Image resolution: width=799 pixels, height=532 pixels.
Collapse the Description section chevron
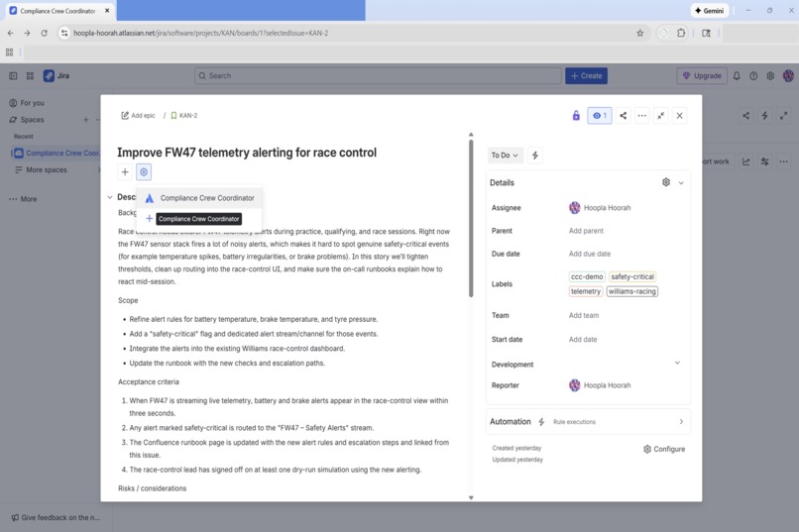tap(110, 197)
